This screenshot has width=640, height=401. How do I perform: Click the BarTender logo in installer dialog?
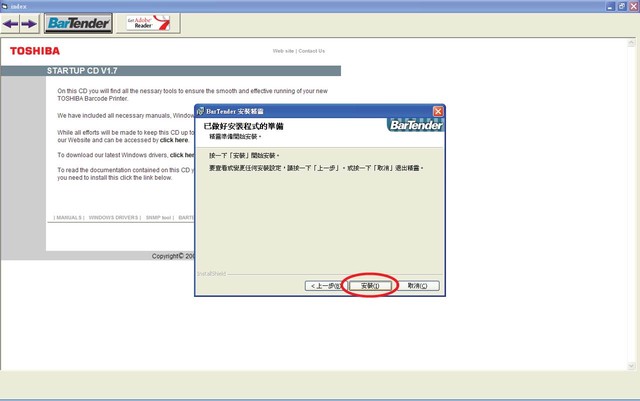pos(416,125)
